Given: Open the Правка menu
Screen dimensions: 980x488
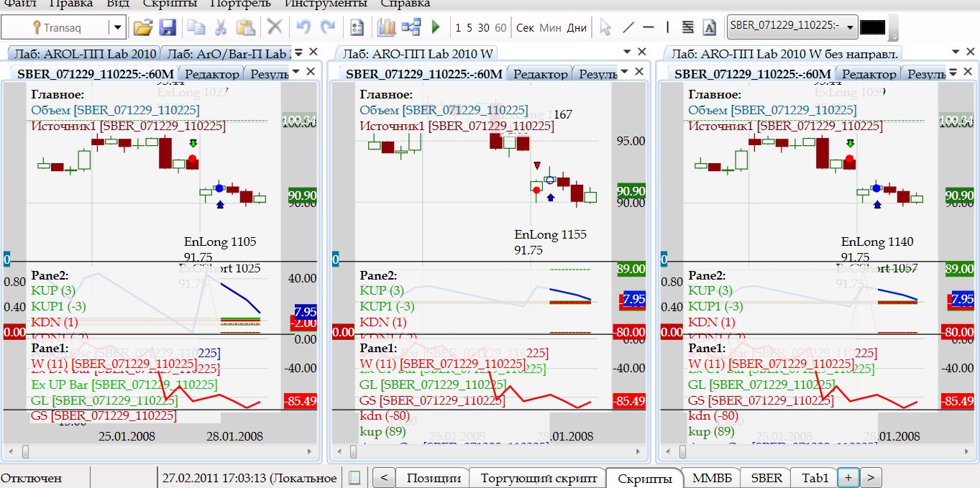Looking at the screenshot, I should (72, 4).
